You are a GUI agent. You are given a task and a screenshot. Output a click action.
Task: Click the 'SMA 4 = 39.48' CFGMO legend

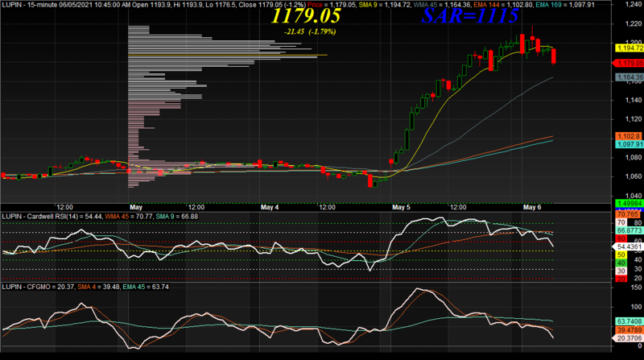97,287
